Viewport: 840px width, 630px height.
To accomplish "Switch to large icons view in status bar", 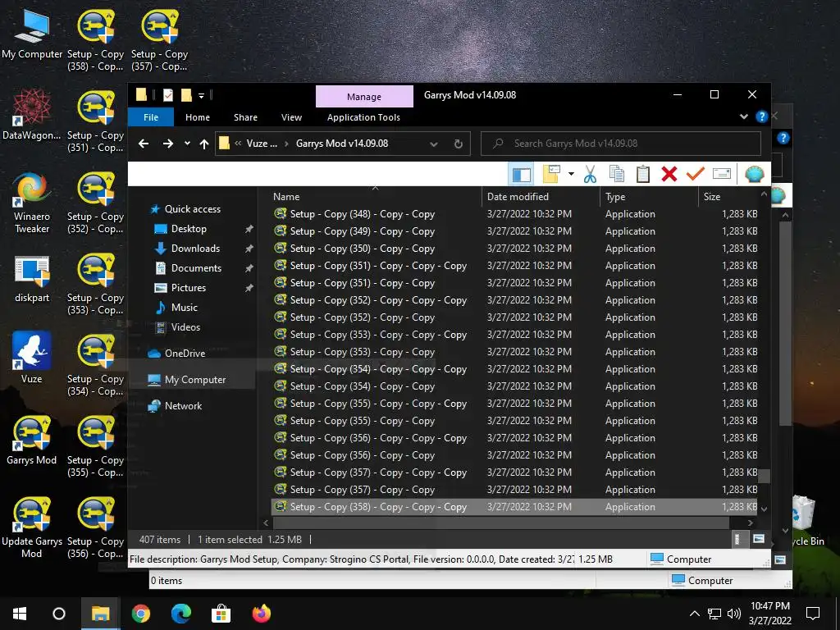I will [759, 540].
